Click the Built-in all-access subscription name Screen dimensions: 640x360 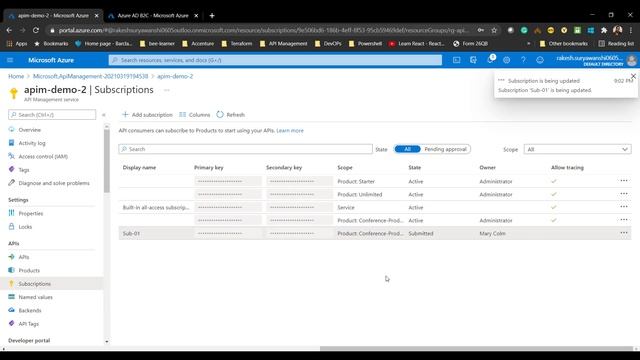[156, 207]
